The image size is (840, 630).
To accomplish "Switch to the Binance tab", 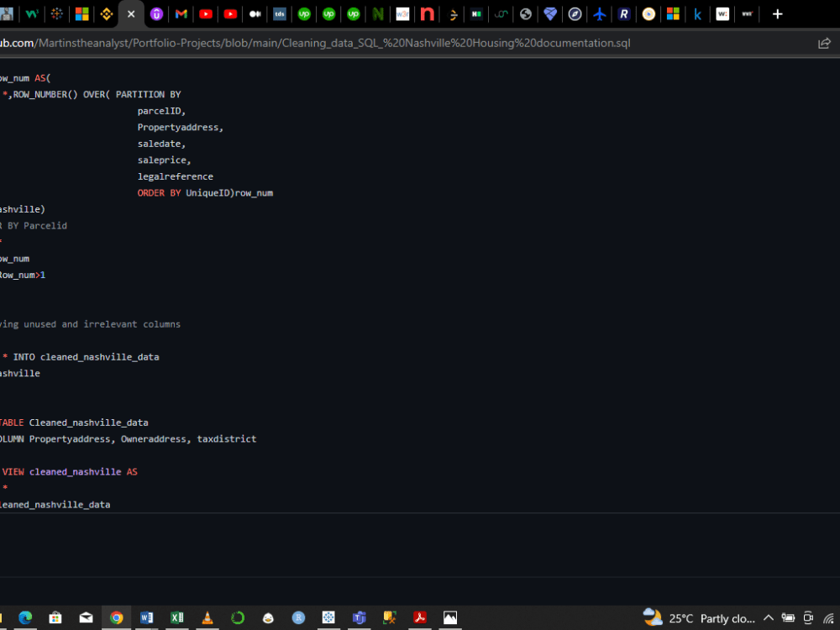I will (107, 14).
